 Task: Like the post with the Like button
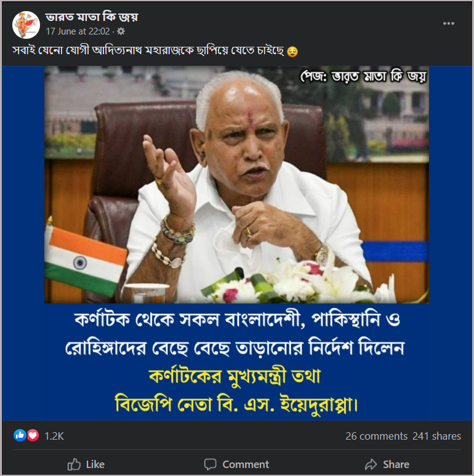tap(86, 464)
